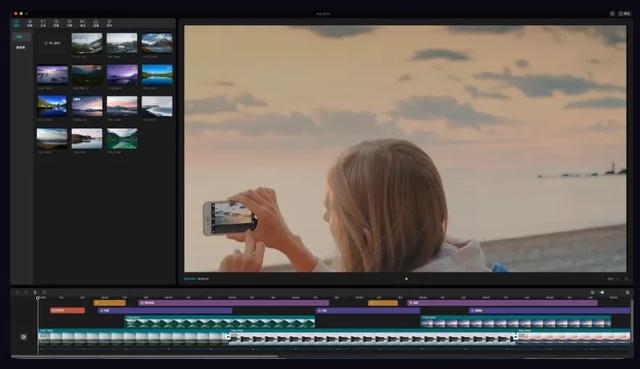This screenshot has width=640, height=369.
Task: Click the split tool in timeline toolbar
Action: 35,292
